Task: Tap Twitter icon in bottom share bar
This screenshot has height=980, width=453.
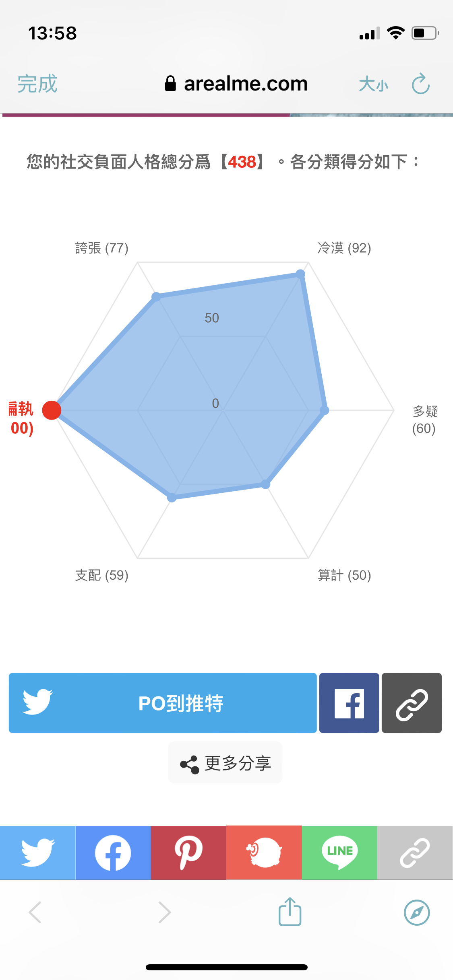Action: point(37,853)
